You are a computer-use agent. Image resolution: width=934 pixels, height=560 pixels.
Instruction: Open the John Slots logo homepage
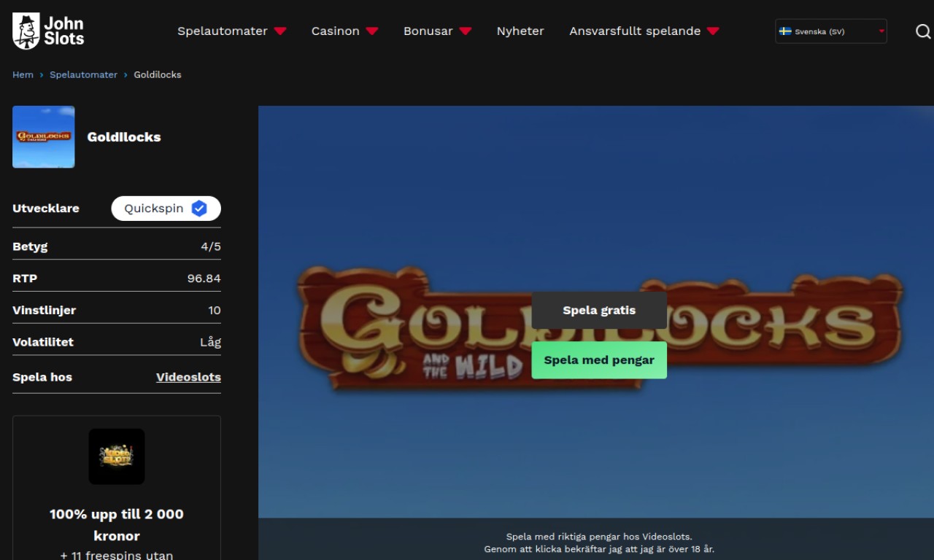coord(48,31)
